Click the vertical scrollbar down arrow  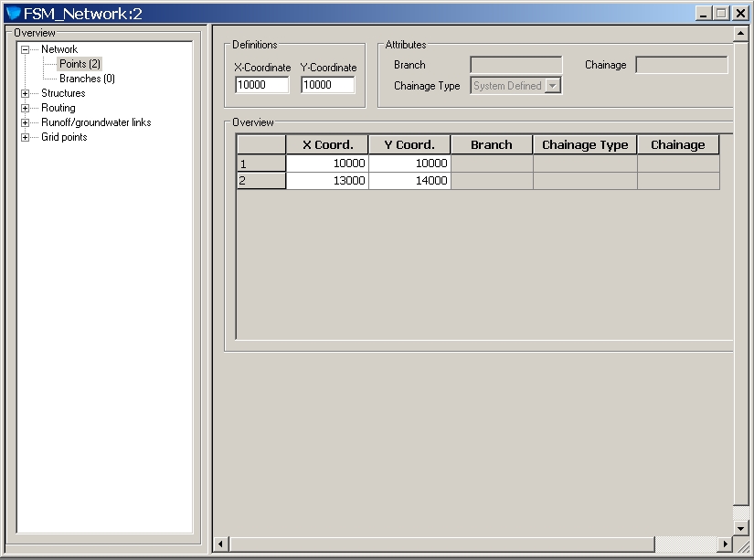coord(741,528)
